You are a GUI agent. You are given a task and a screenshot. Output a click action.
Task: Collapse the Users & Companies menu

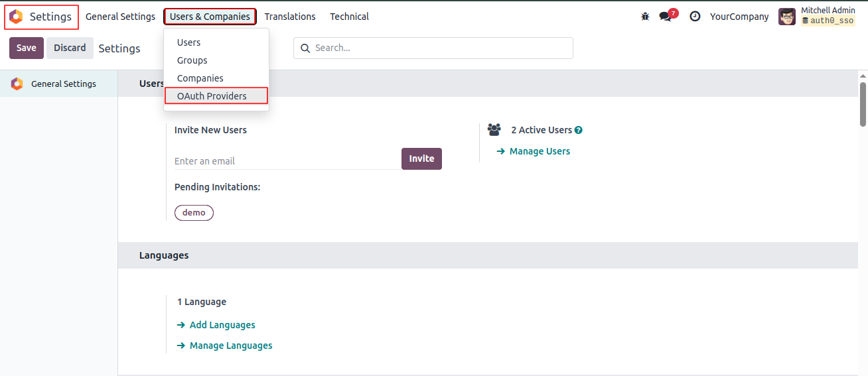210,17
